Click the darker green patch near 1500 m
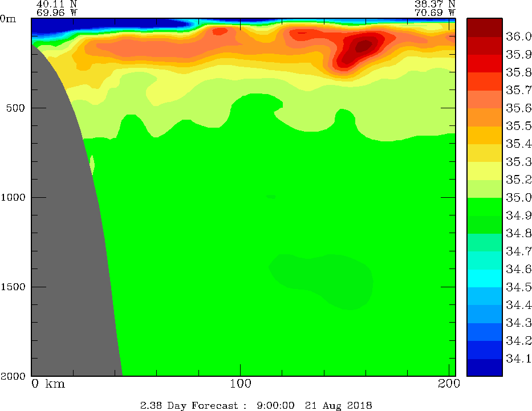 pyautogui.click(x=322, y=281)
